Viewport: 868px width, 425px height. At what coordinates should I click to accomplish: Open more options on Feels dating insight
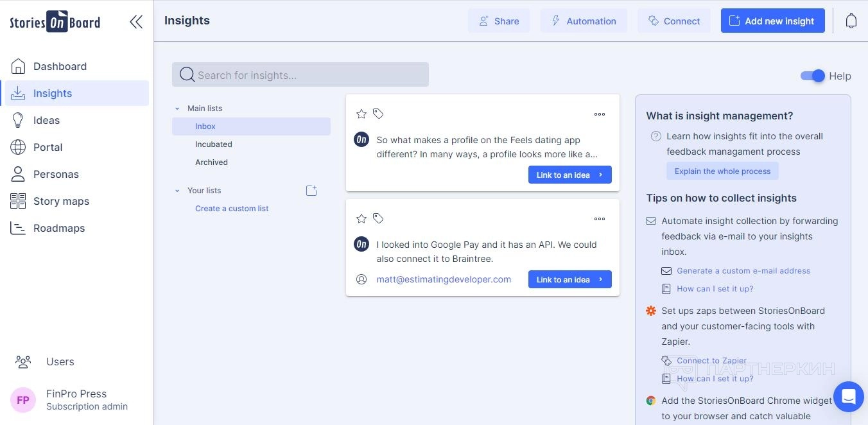tap(599, 114)
